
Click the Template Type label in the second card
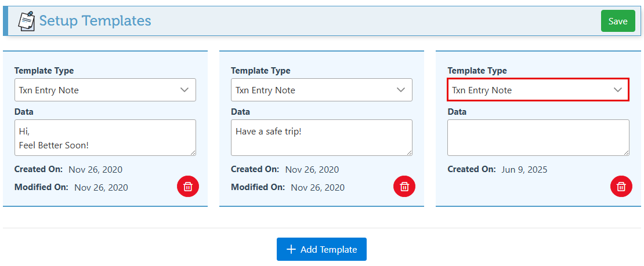click(x=261, y=71)
